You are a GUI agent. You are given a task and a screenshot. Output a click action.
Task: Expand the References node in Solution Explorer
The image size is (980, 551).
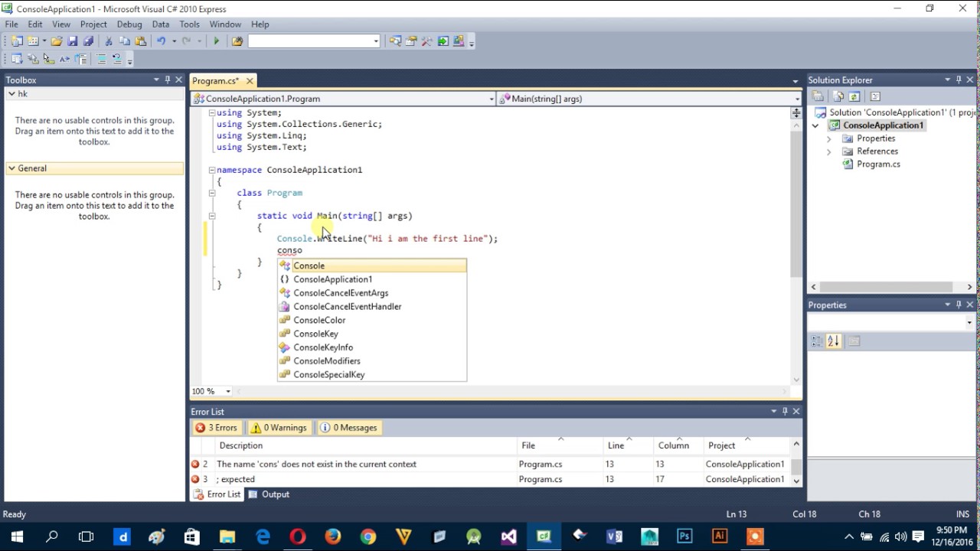click(828, 152)
